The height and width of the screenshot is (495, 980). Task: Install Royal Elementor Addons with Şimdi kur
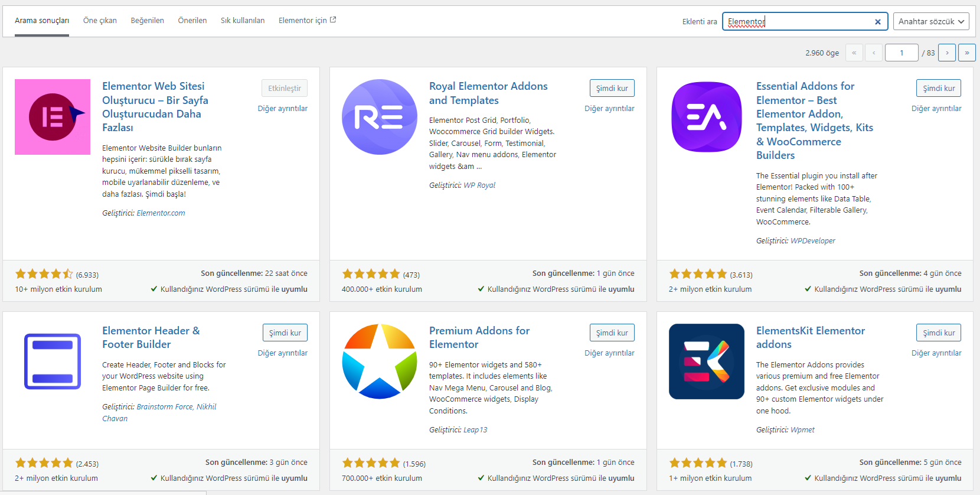tap(612, 88)
